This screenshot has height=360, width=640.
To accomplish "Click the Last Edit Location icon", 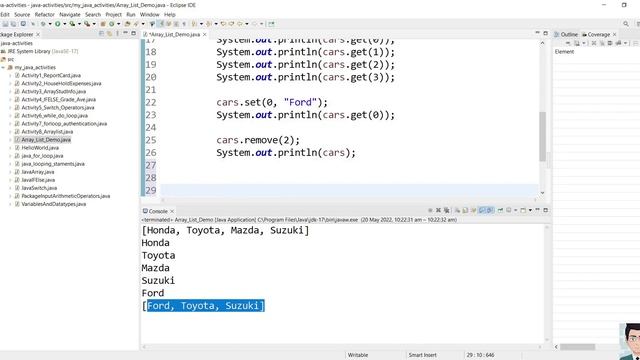I will coord(223,24).
